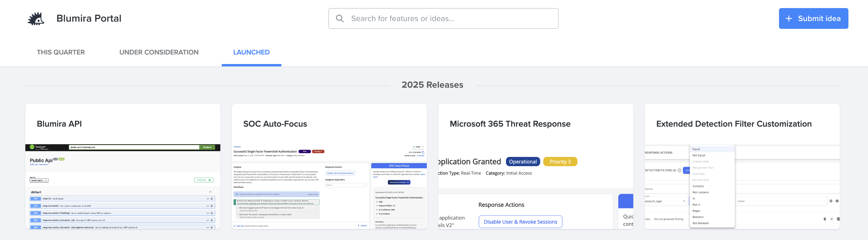Click the SOC Auto-Focus findings screenshot thumbnail

pos(329,187)
